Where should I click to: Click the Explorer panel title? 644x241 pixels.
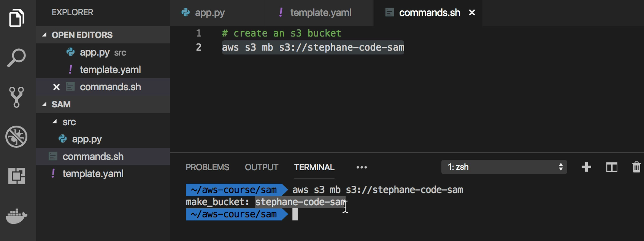[73, 12]
